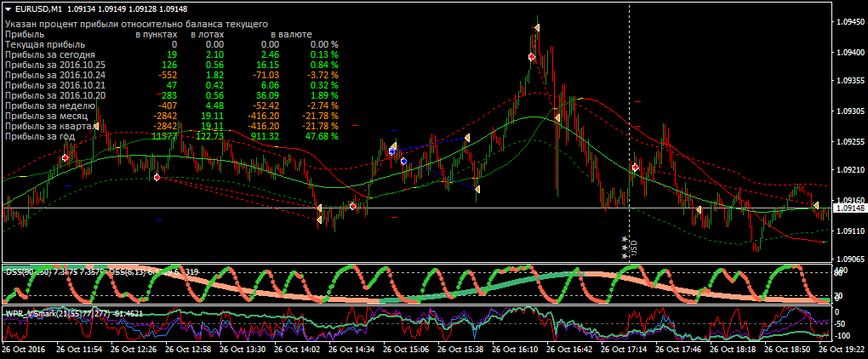Click the 'Прибыль за 2016.10.21' row label
The image size is (868, 359).
coord(54,85)
